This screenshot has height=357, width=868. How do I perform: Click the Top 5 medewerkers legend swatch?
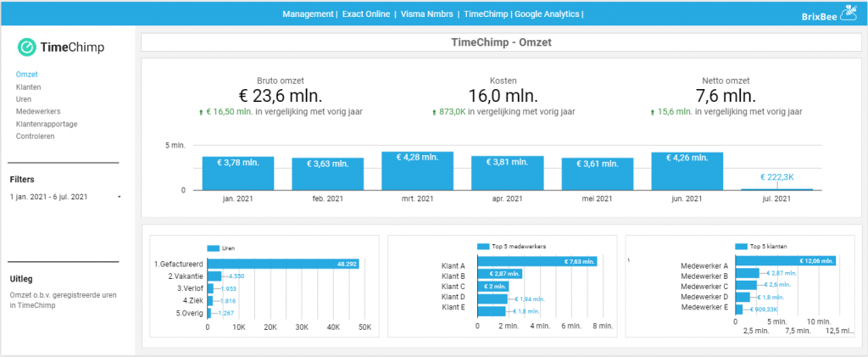click(x=482, y=246)
